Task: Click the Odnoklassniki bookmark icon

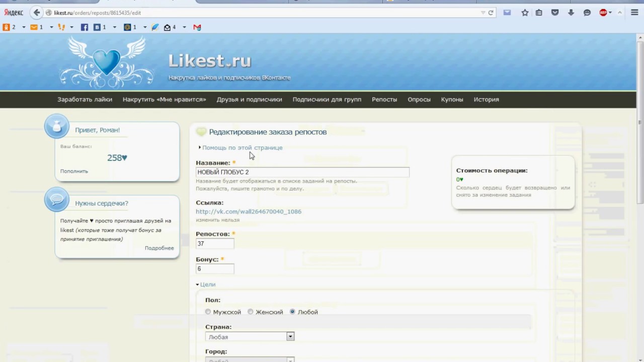Action: [x=6, y=27]
